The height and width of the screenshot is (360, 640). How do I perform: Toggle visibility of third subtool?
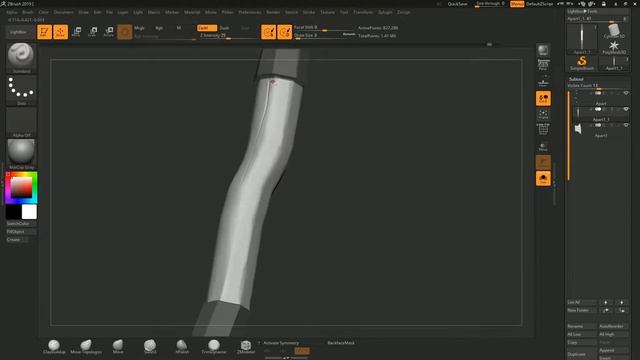click(626, 125)
